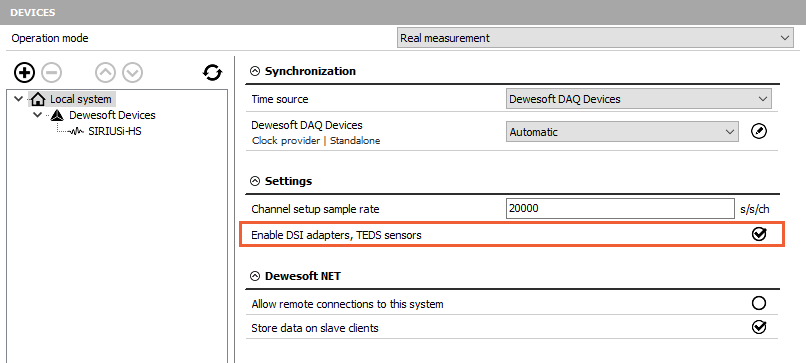This screenshot has width=806, height=363.
Task: Disable DSI adapters, TEDS sensors checkbox
Action: point(759,234)
